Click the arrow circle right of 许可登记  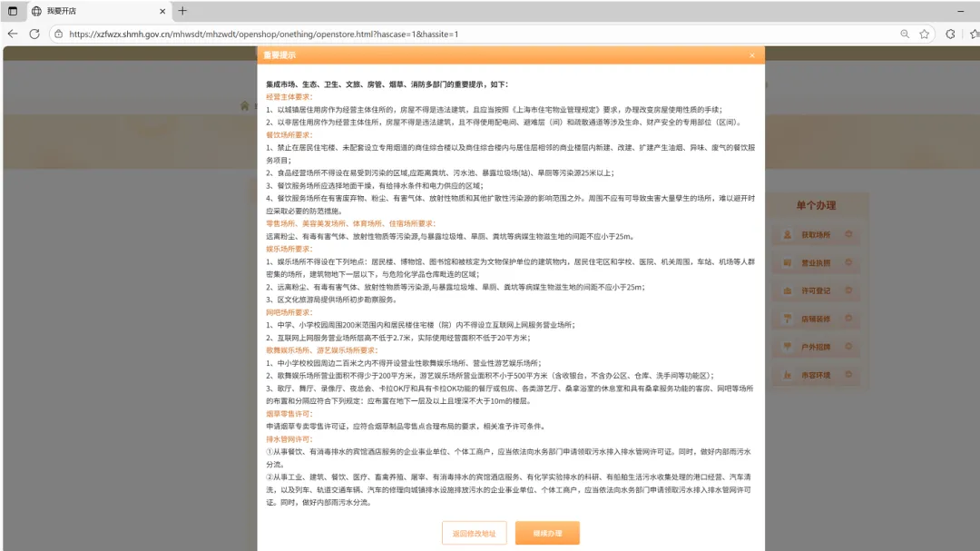[x=848, y=290]
